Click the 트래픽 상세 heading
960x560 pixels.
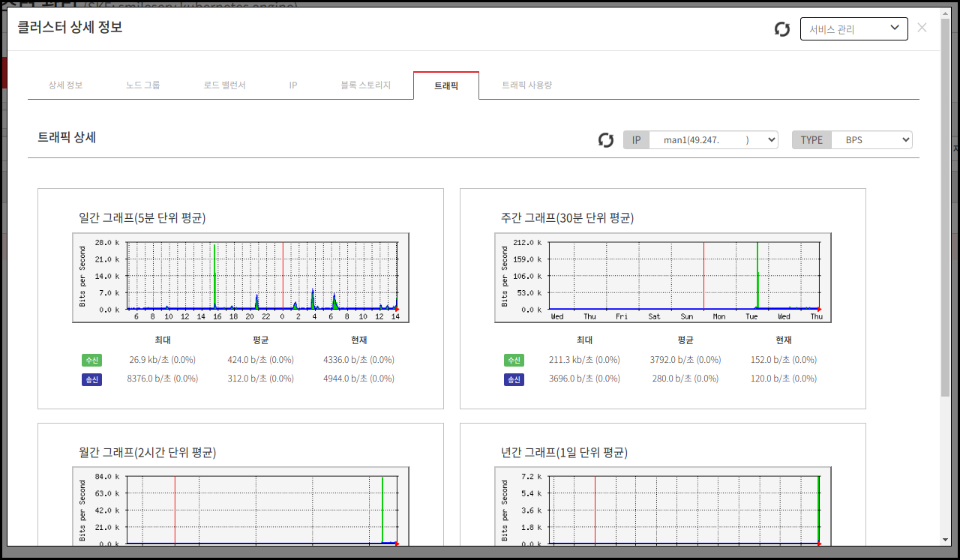67,138
